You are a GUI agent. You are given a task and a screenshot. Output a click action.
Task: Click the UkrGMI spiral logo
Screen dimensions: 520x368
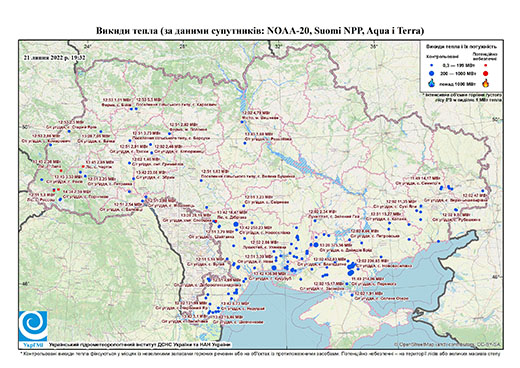click(33, 326)
